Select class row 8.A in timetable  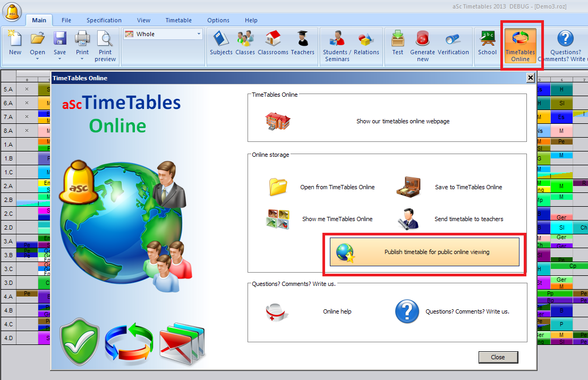(8, 131)
